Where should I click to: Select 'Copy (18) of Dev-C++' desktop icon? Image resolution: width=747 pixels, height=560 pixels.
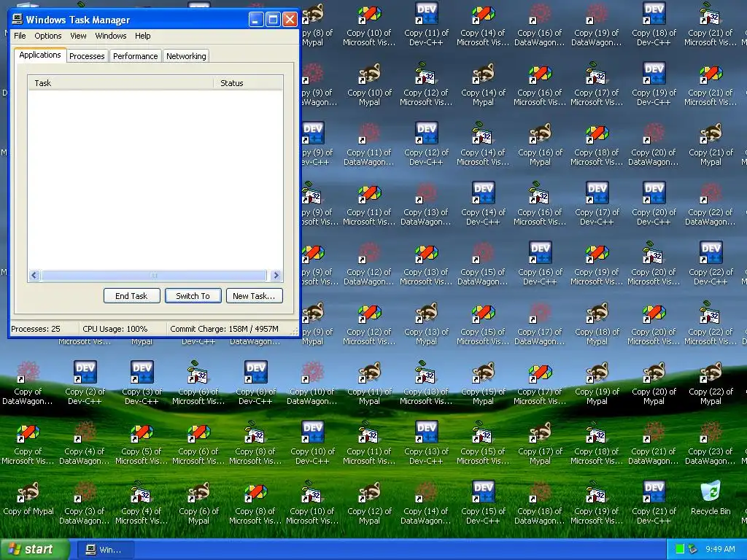[x=654, y=25]
